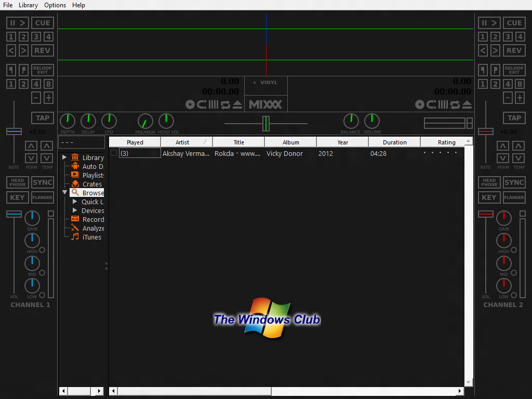This screenshot has width=532, height=399.
Task: Click deck 1 eject icon
Action: 237,104
